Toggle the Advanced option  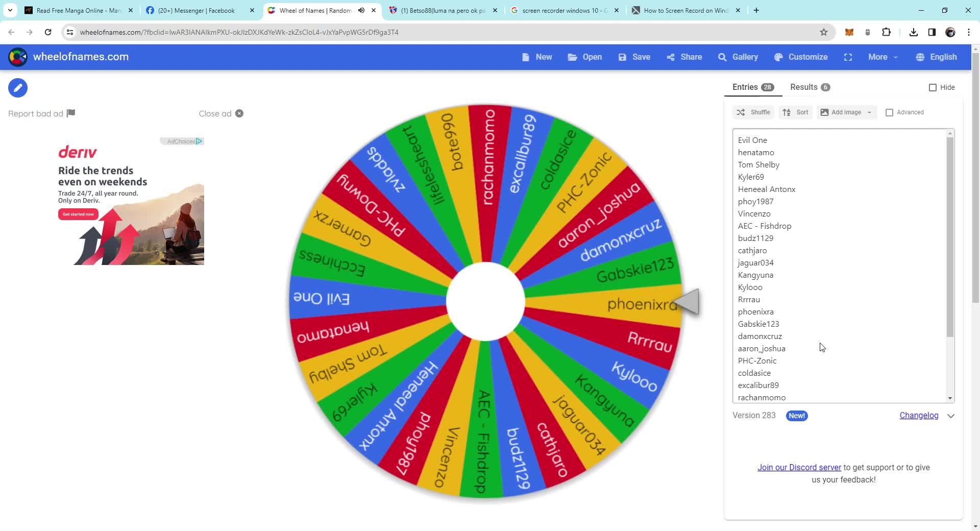coord(890,112)
